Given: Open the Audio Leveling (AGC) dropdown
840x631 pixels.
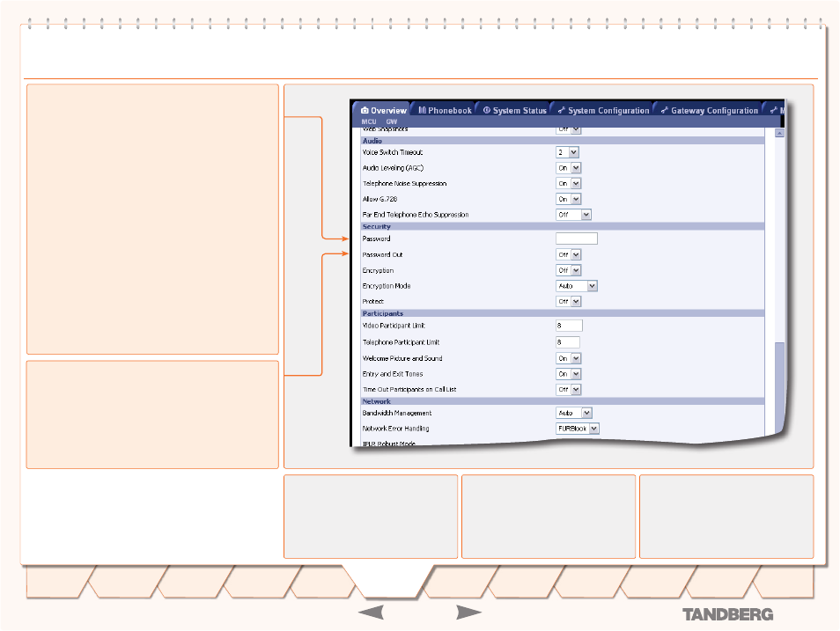Looking at the screenshot, I should [x=569, y=168].
